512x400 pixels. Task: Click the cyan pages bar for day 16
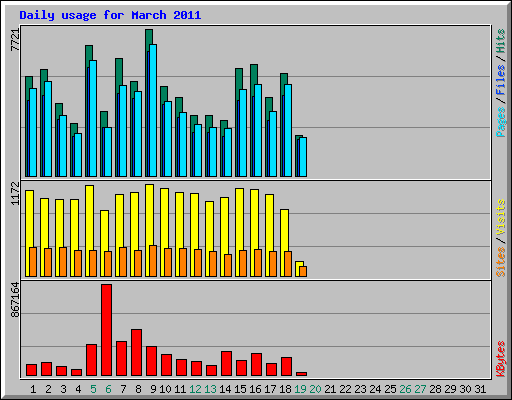coord(258,130)
